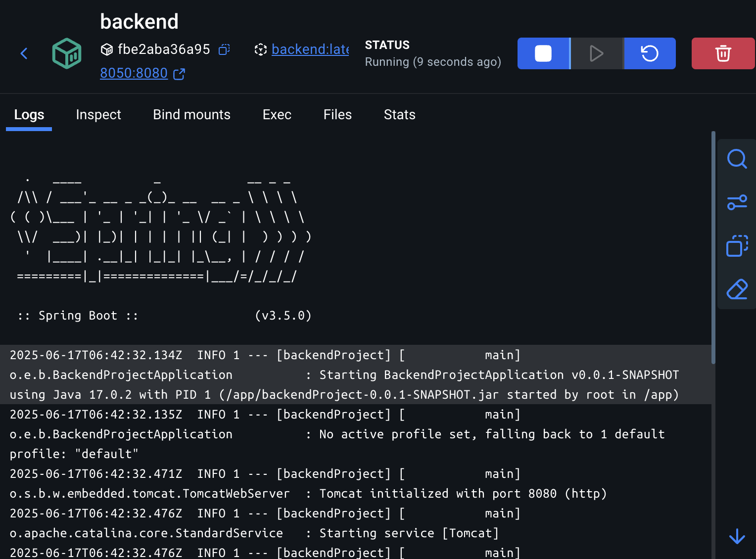Click the external link icon beside 8050:8080
Viewport: 756px width, 559px height.
pos(179,74)
